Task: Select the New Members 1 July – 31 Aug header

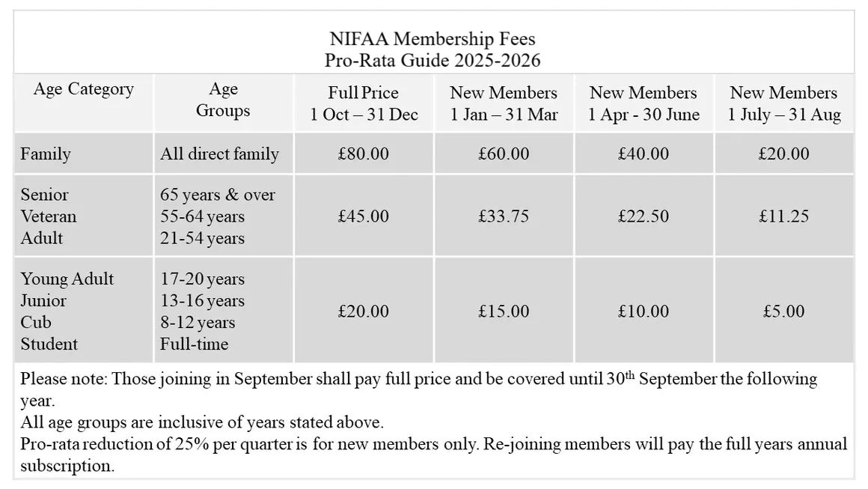Action: 783,103
